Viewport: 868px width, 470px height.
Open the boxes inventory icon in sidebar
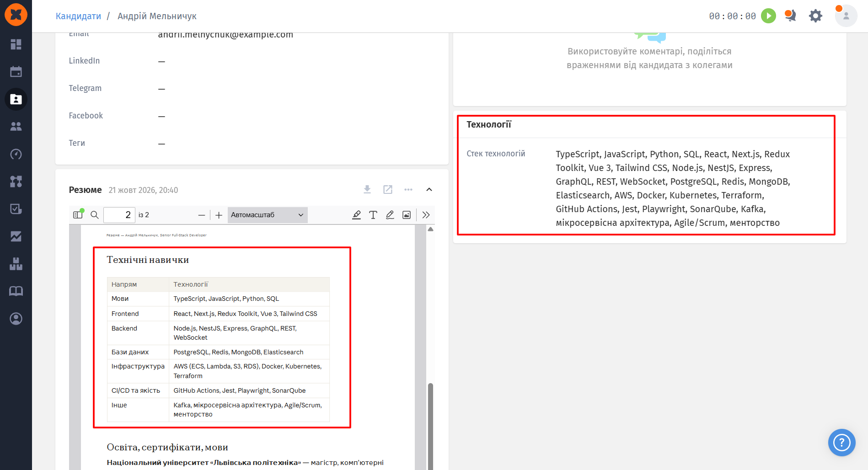click(16, 264)
